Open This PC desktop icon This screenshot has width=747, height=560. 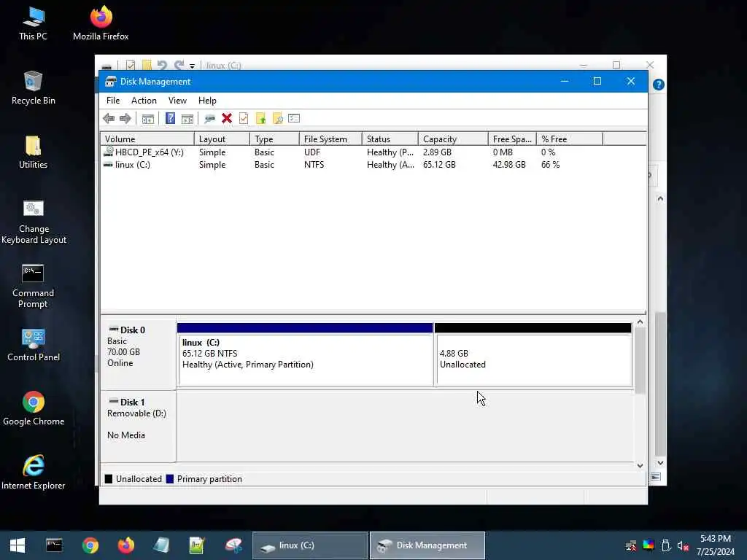point(33,23)
